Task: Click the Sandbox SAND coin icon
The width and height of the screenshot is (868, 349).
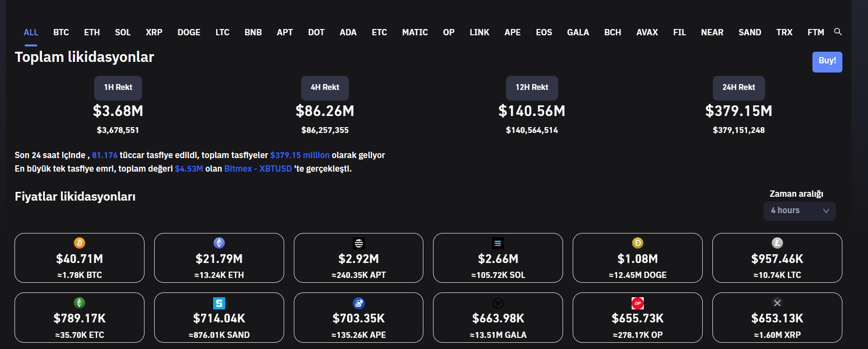Action: pos(219,303)
